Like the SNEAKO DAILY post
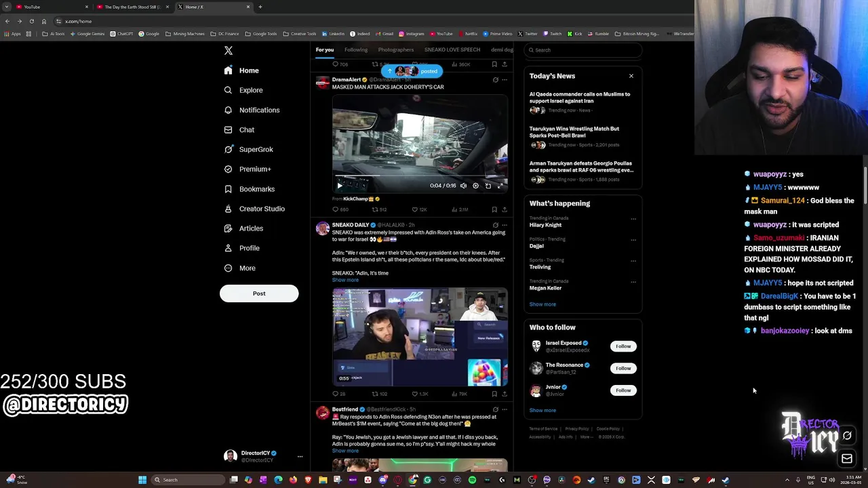Viewport: 868px width, 488px height. coord(419,394)
